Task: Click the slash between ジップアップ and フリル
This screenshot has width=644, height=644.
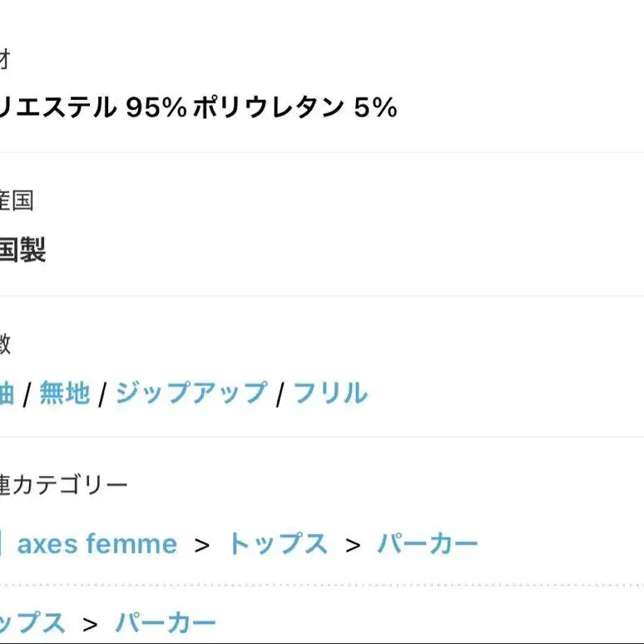Action: coord(280,394)
